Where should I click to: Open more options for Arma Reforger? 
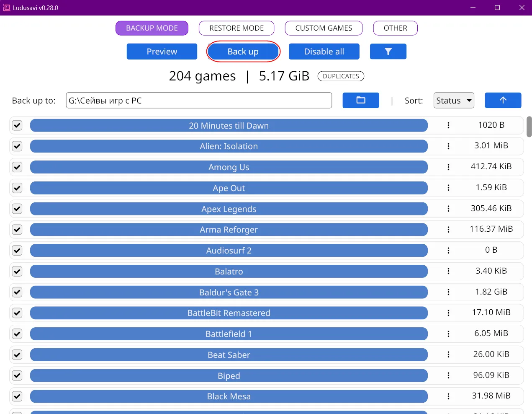point(448,230)
